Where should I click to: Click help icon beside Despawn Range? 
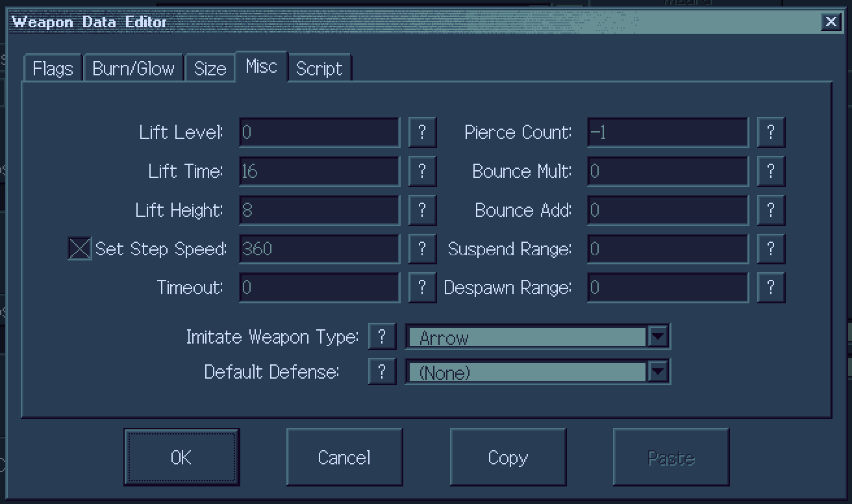771,288
